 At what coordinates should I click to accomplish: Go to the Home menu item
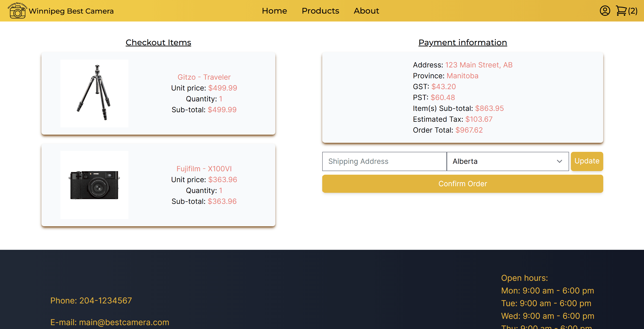pyautogui.click(x=274, y=11)
